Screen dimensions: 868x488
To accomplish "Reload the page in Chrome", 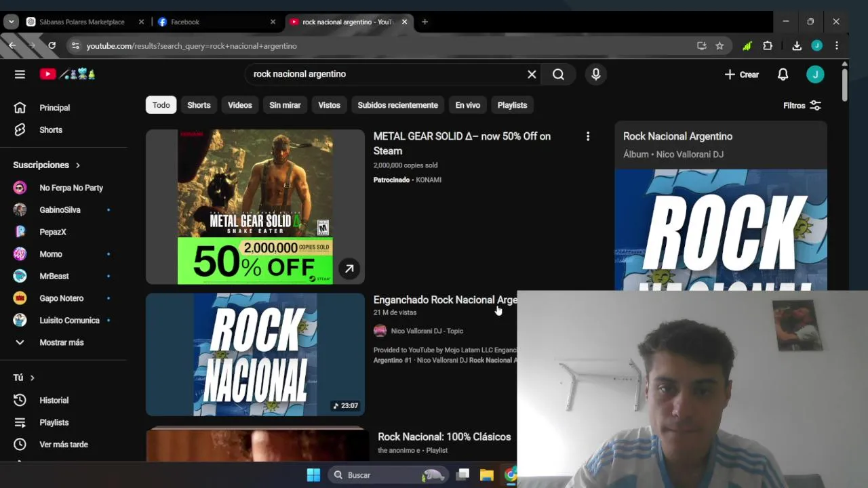I will coord(52,45).
